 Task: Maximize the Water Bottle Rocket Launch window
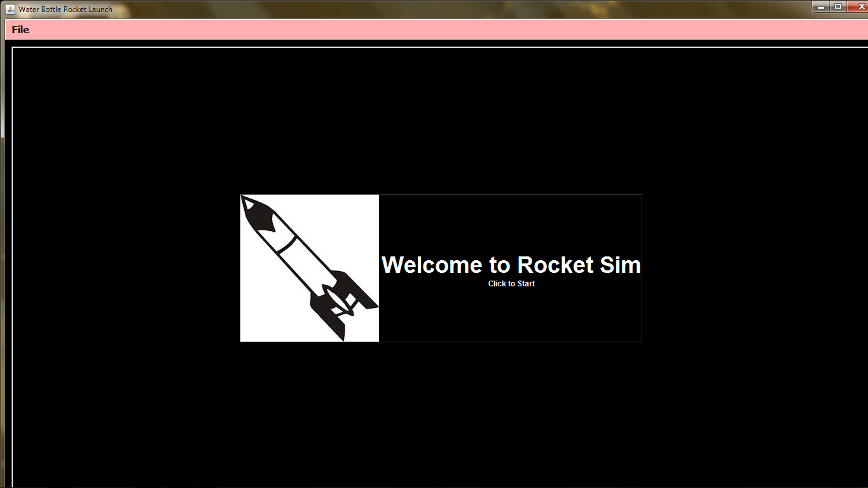coord(838,7)
